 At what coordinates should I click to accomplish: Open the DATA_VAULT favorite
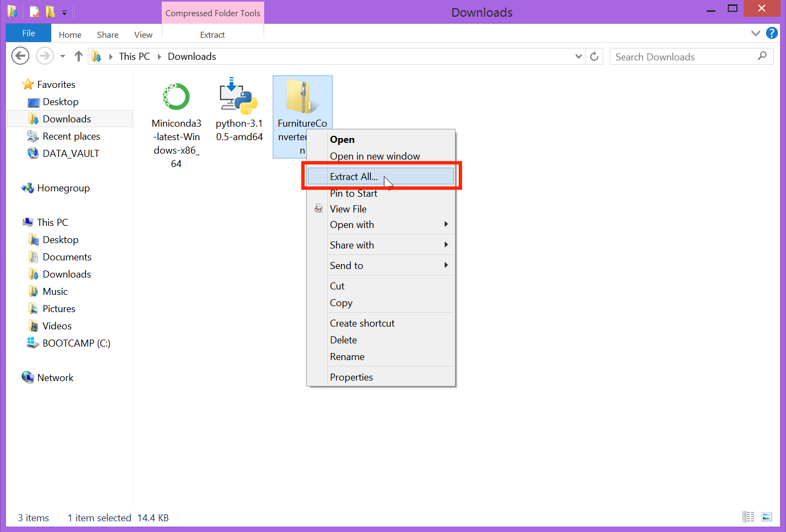tap(70, 153)
